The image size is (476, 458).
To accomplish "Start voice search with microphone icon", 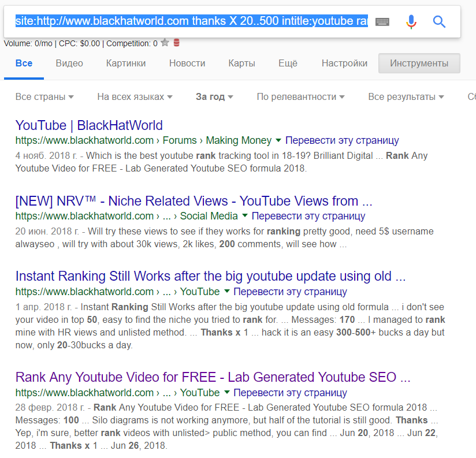I will [411, 22].
